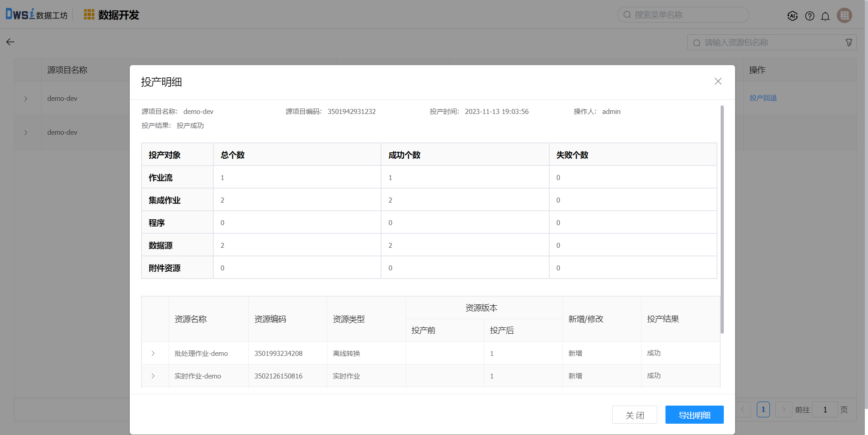Open the AI assistant icon
868x435 pixels.
[x=792, y=16]
